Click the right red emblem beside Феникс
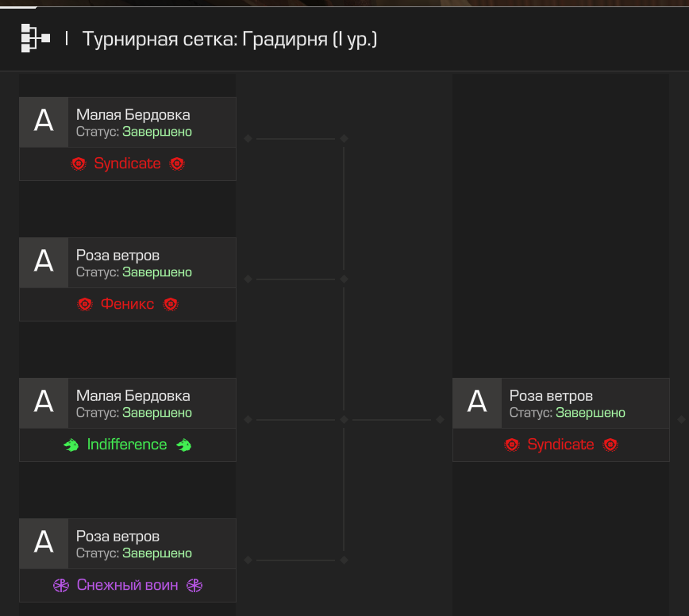The height and width of the screenshot is (616, 689). coord(170,304)
